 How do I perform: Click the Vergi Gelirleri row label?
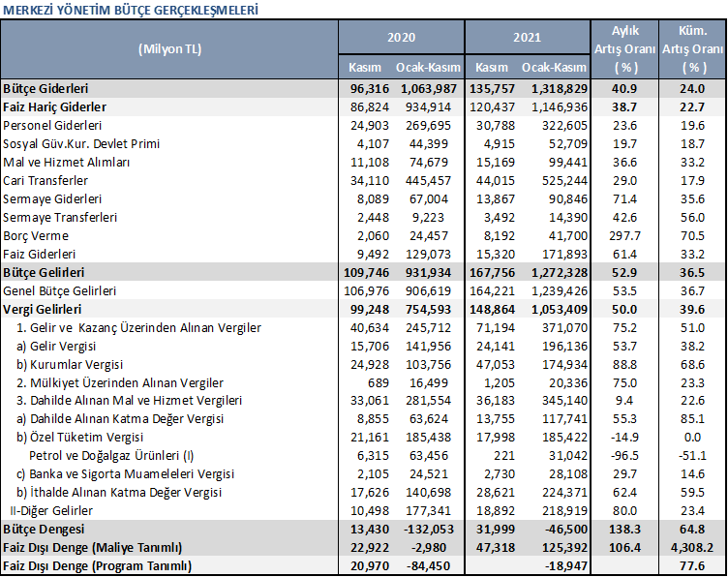(x=43, y=310)
